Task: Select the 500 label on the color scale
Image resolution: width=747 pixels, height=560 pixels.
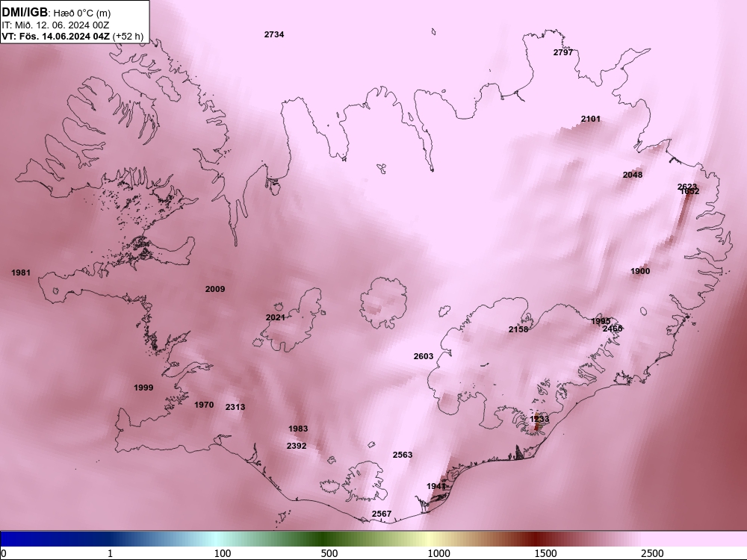Action: pos(329,553)
